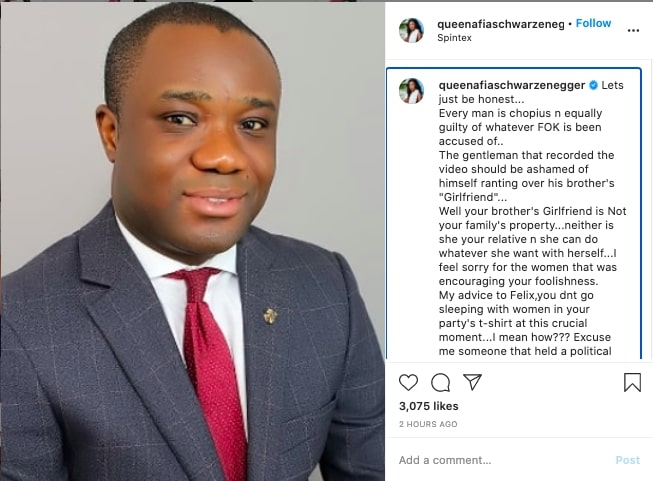653x481 pixels.
Task: Follow the queenafiaschwarzeneg account
Action: tap(593, 23)
